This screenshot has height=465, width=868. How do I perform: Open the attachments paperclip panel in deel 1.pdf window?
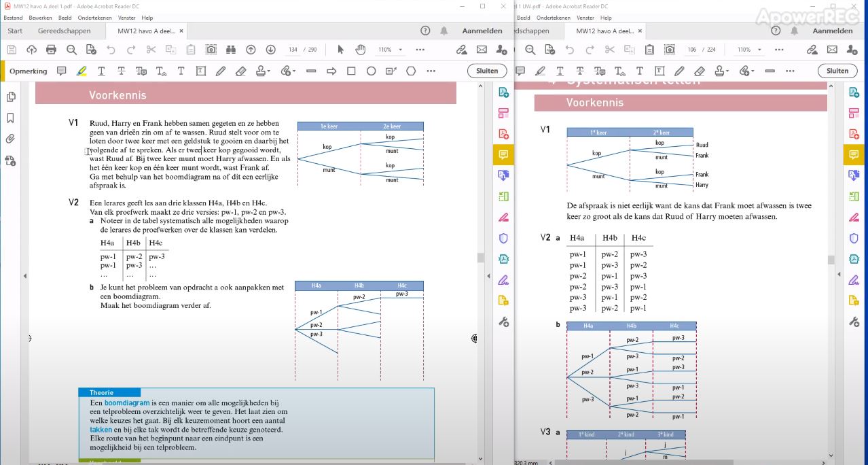coord(11,139)
